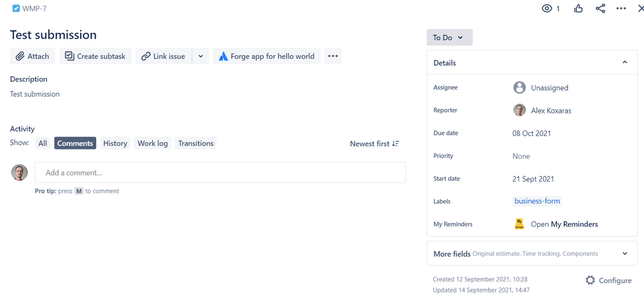644x308 pixels.
Task: Click Alex Koxaras reporter avatar
Action: [x=520, y=110]
